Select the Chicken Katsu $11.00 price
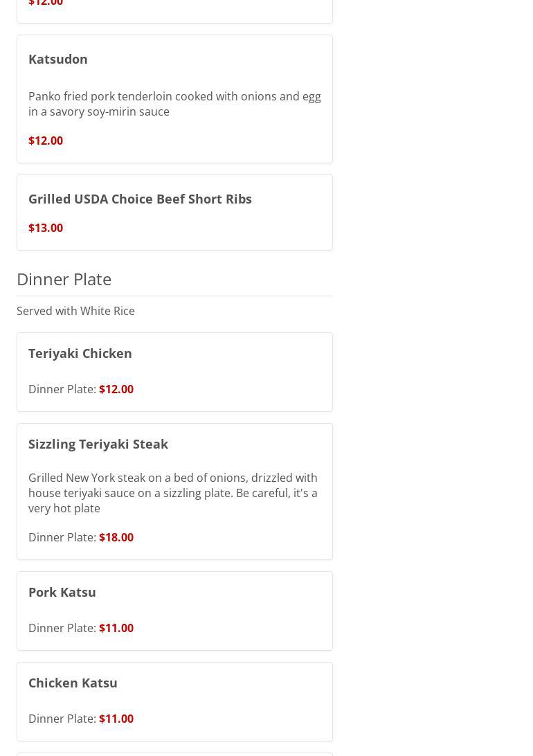Viewport: 533px width, 756px height. (116, 719)
